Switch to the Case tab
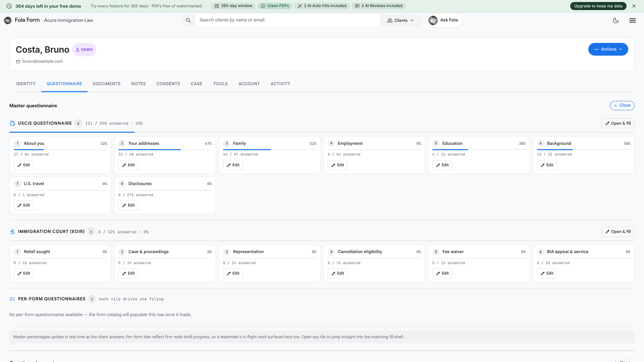 (x=197, y=84)
